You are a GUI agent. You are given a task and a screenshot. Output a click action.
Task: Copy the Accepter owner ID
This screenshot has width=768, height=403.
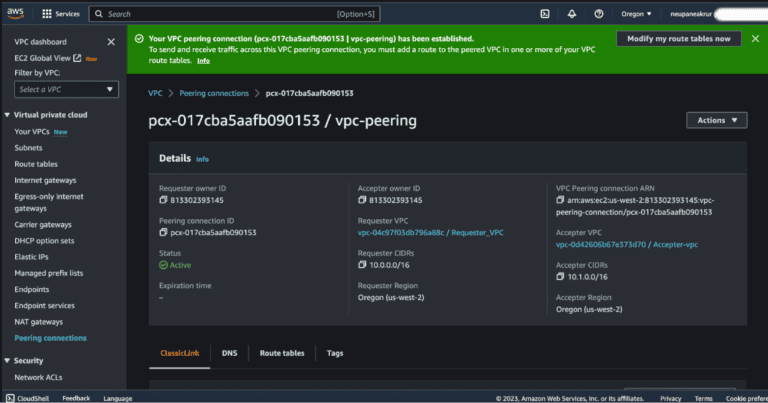[x=362, y=200]
